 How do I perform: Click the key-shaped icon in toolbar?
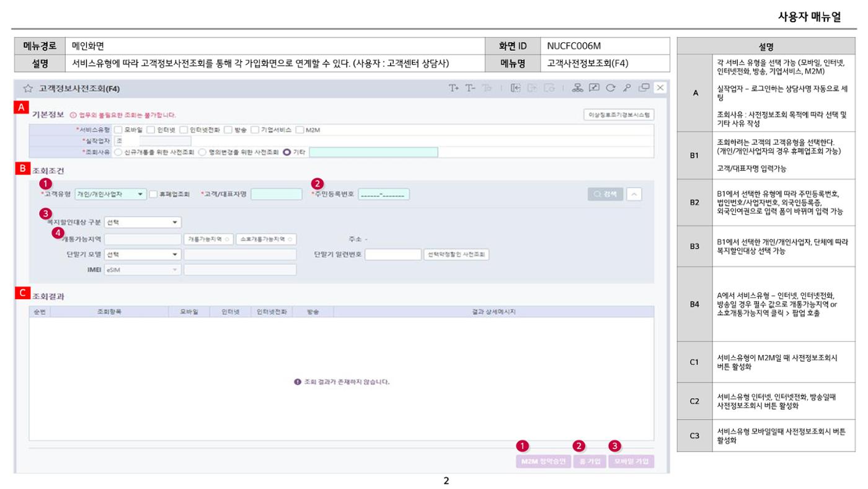click(x=627, y=88)
